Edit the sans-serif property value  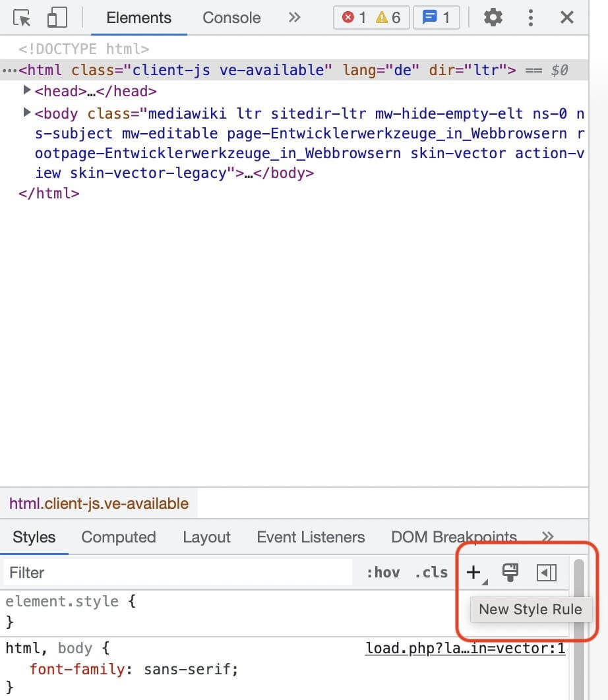coord(187,669)
